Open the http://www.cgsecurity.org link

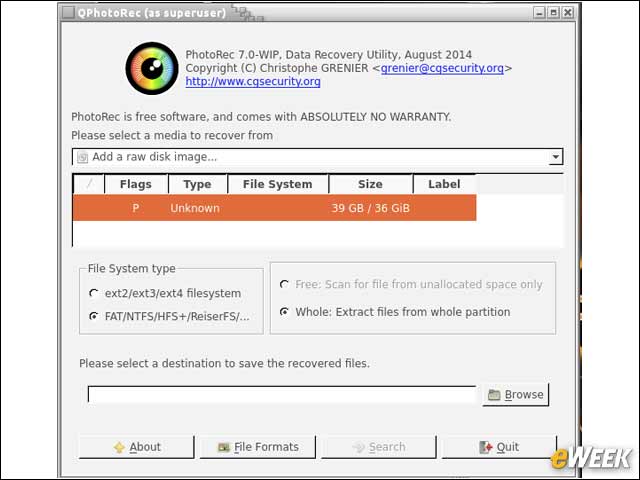[x=253, y=81]
